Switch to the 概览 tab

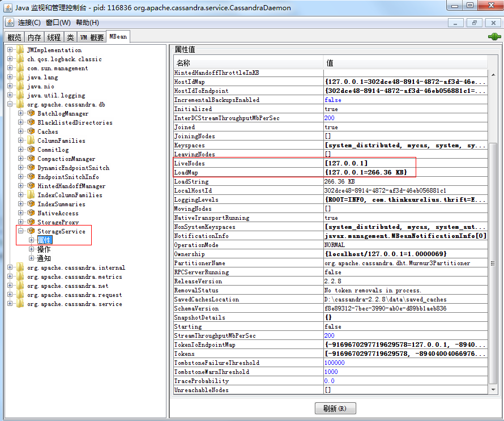point(15,37)
